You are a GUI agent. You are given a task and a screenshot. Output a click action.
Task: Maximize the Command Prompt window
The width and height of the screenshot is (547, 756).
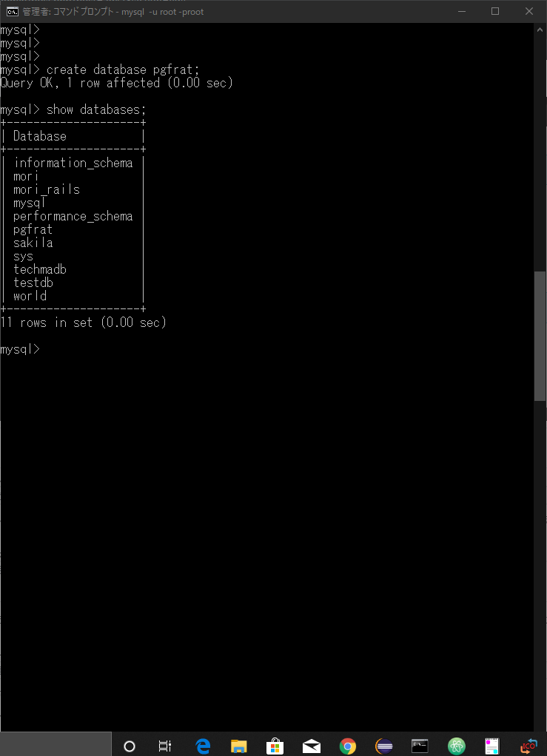click(495, 11)
